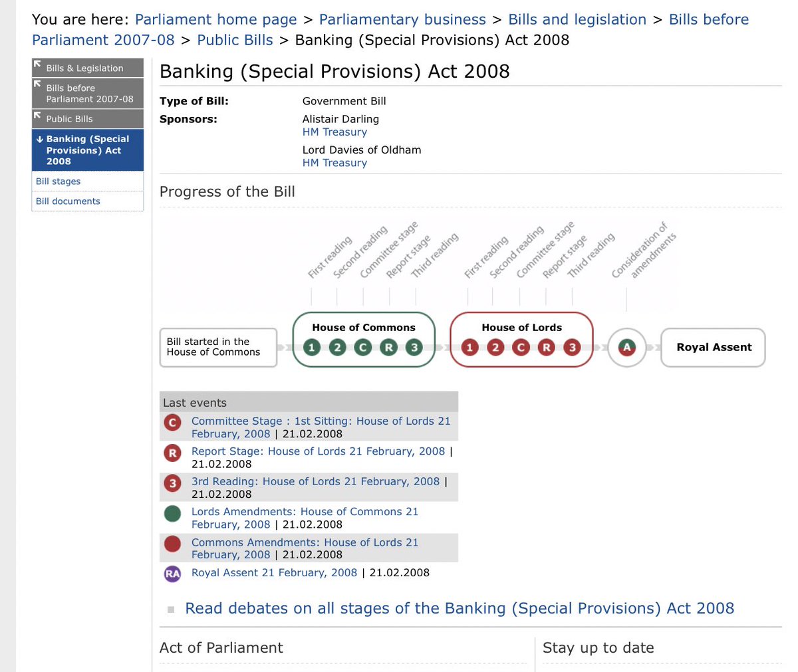Go to Bills and legislation breadcrumb
The width and height of the screenshot is (798, 672).
point(577,20)
